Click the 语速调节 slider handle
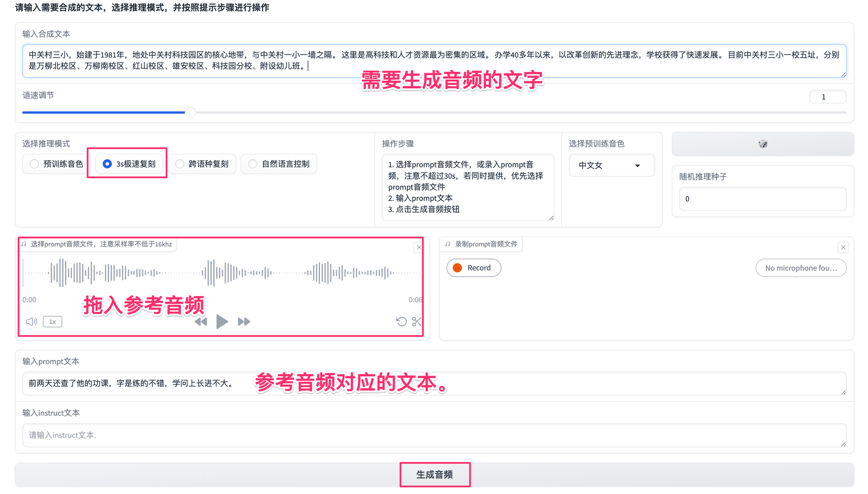 point(190,112)
